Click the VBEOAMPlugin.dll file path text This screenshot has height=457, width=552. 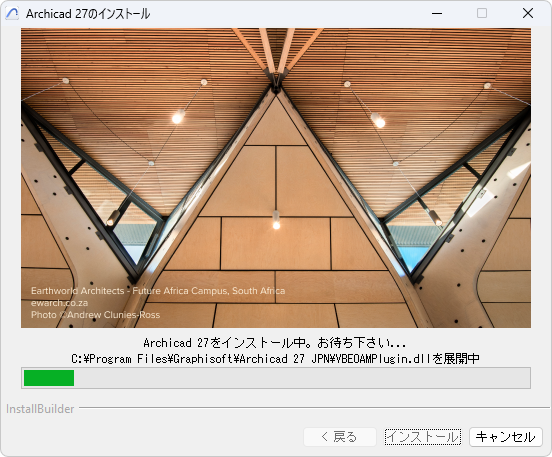pyautogui.click(x=275, y=359)
